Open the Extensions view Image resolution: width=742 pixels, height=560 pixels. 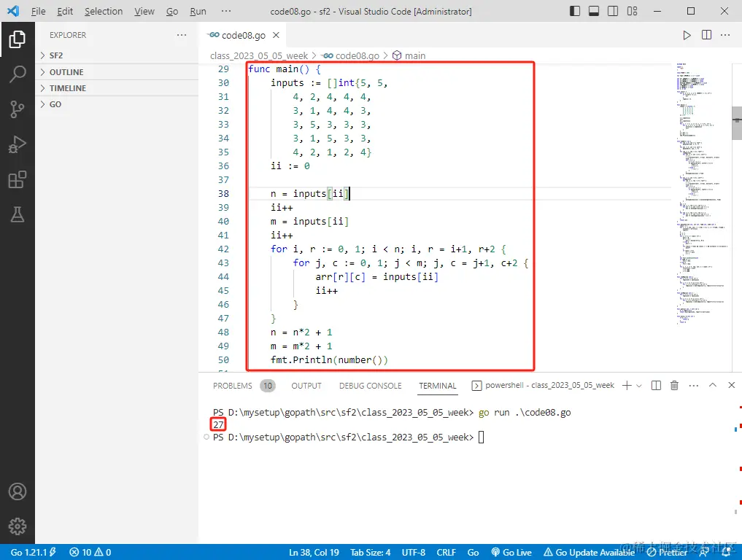coord(17,179)
